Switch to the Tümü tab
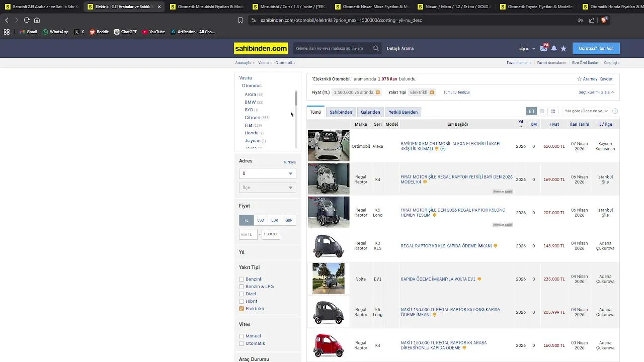 [315, 112]
